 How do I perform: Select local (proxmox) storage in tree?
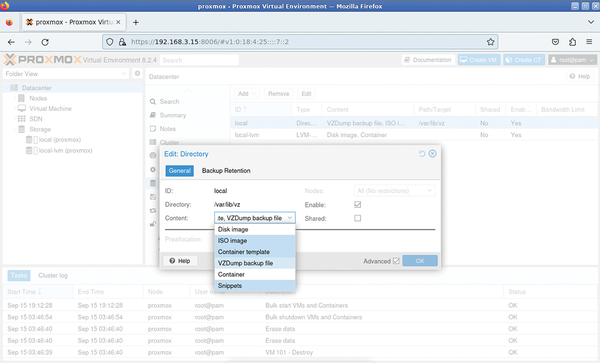click(59, 140)
